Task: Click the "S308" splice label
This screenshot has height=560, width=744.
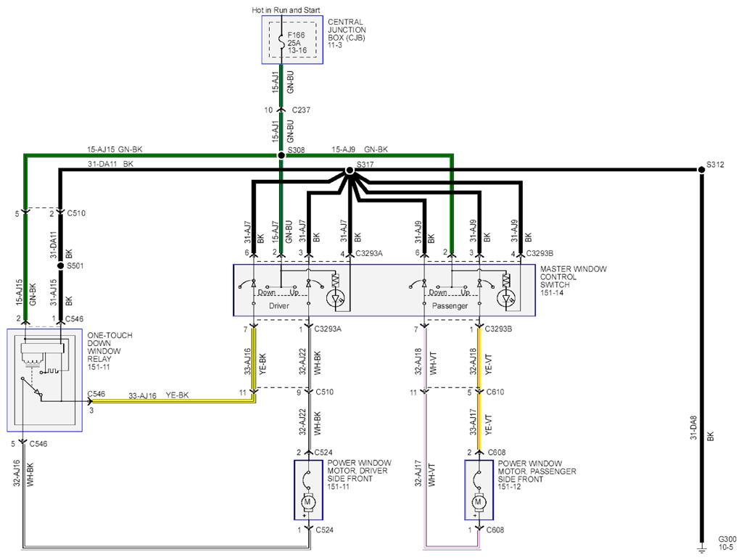Action: click(296, 150)
